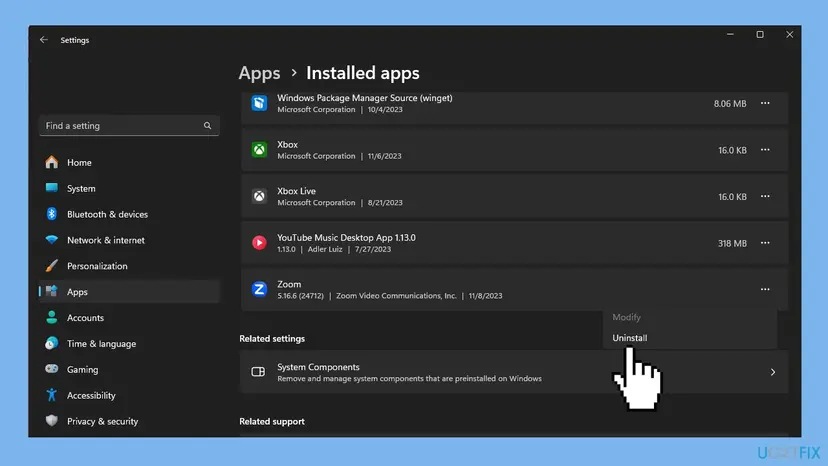Screen dimensions: 828x466
Task: Click the System Components icon
Action: coord(258,372)
